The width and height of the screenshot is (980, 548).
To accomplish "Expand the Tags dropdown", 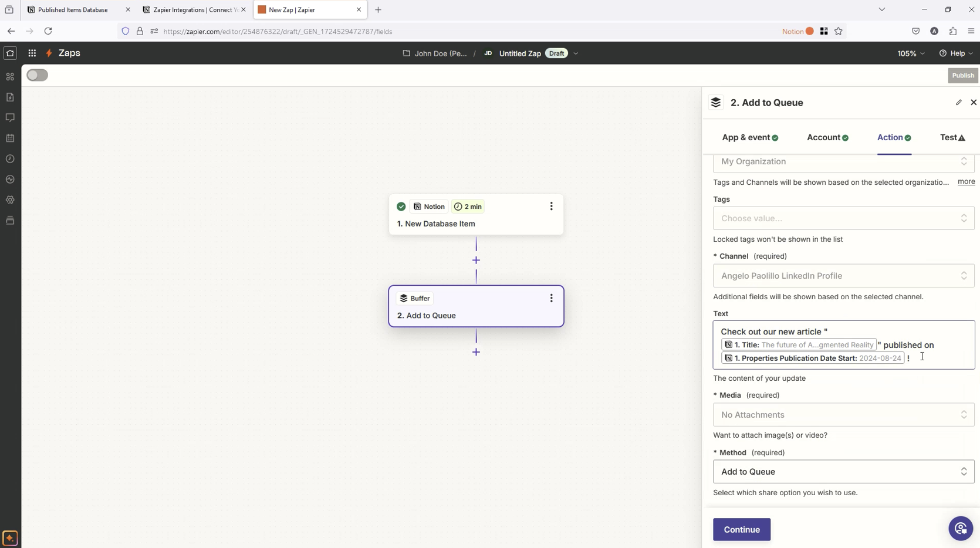I will tap(843, 218).
